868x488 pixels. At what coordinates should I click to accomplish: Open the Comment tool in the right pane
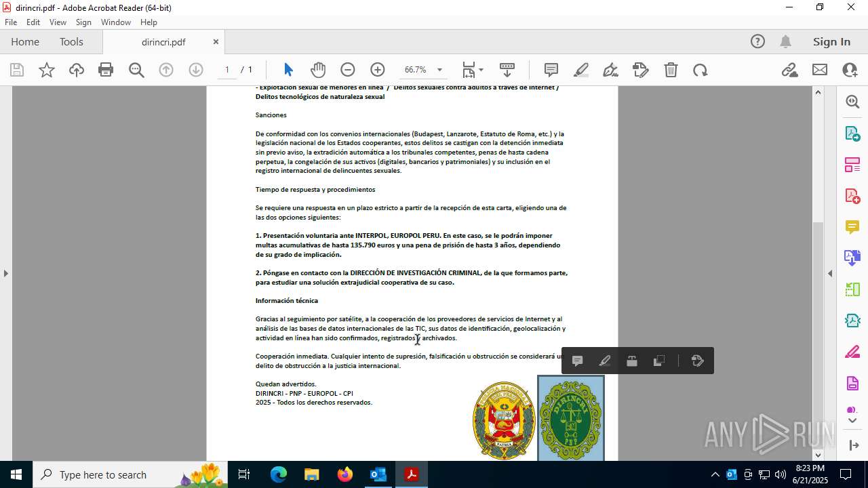(x=852, y=226)
